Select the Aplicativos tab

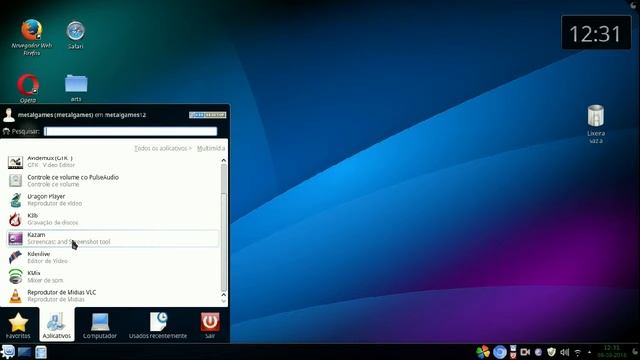click(x=57, y=325)
